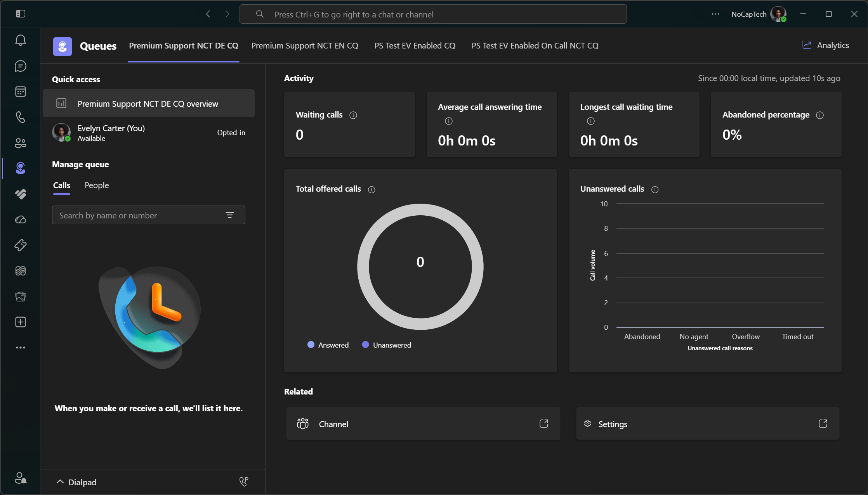Click the Search by name or number field

pos(149,215)
